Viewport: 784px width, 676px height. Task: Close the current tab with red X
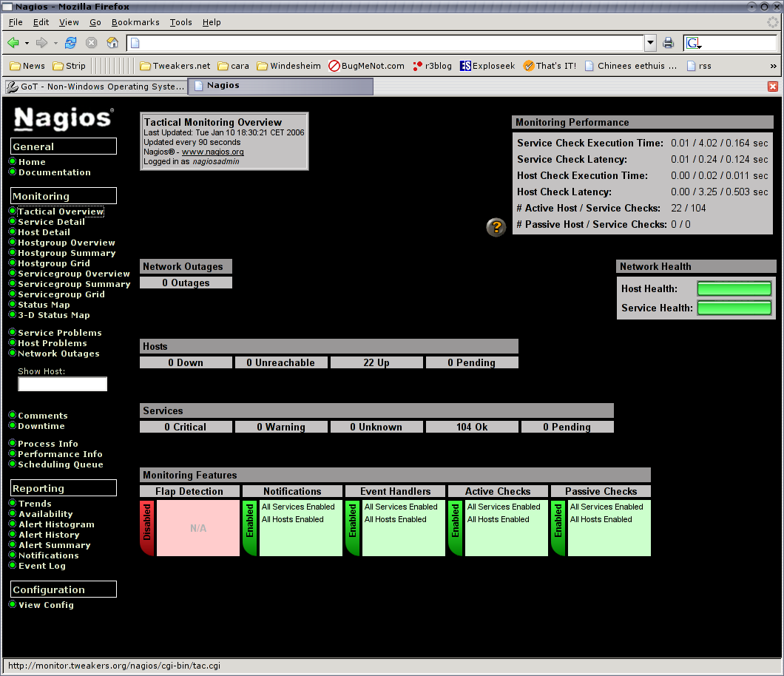click(772, 87)
